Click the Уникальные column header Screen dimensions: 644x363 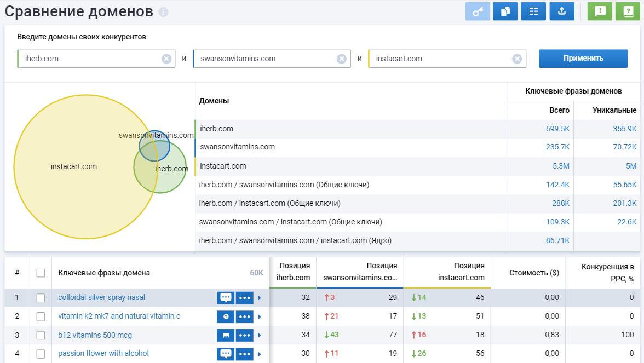pos(614,110)
